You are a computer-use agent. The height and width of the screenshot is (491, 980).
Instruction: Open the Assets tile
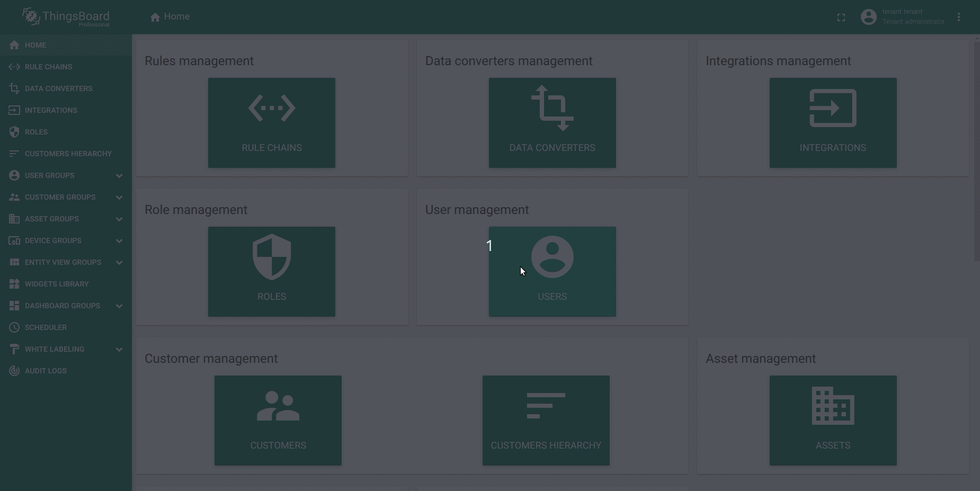tap(833, 421)
